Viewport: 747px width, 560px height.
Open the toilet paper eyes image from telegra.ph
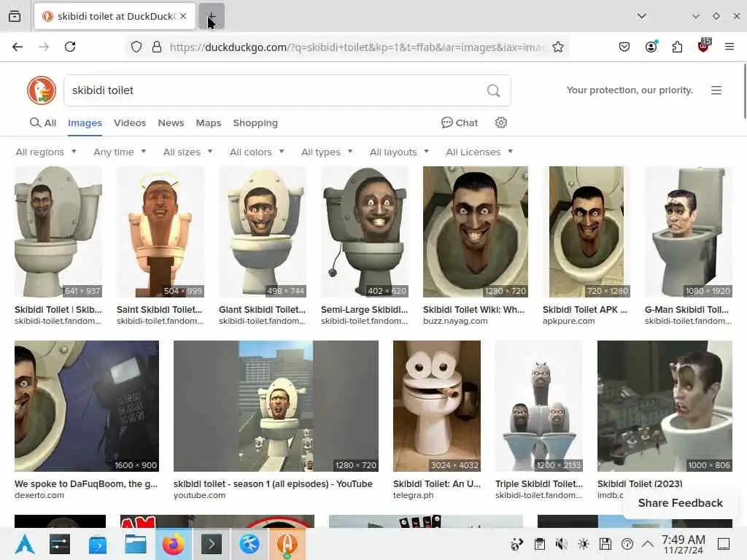point(436,405)
